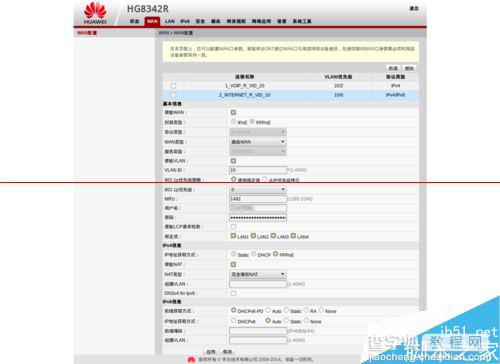Open the 网络应用 network applications tab
Image resolution: width=500 pixels, height=364 pixels.
point(261,21)
